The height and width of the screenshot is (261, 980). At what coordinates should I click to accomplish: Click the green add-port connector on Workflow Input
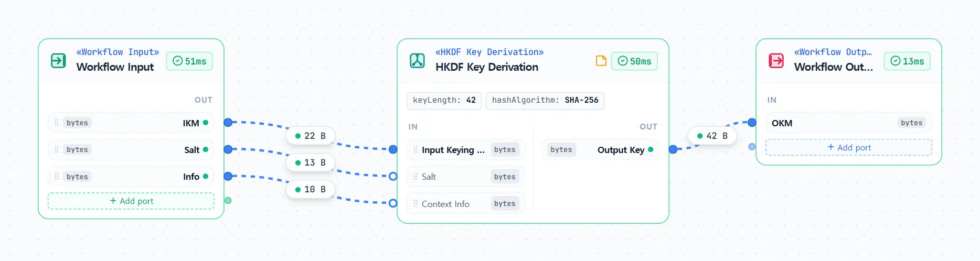[228, 200]
